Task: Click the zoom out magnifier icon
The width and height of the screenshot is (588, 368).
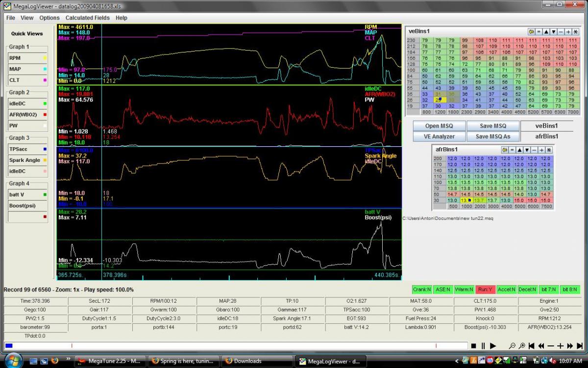Action: (513, 346)
